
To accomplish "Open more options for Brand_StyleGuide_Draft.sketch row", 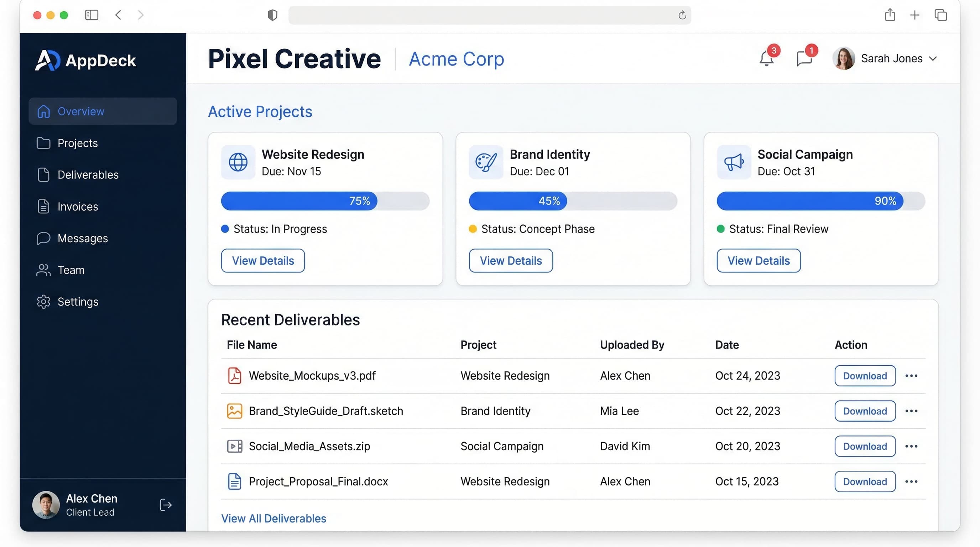I will (x=911, y=411).
